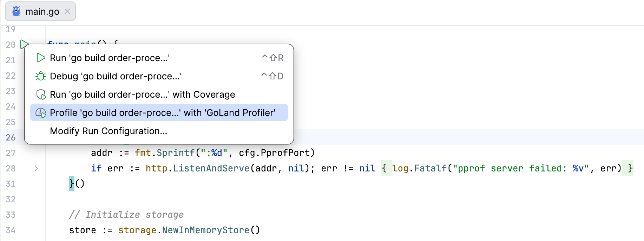Close the main.go editor tab
This screenshot has width=644, height=241.
(67, 12)
